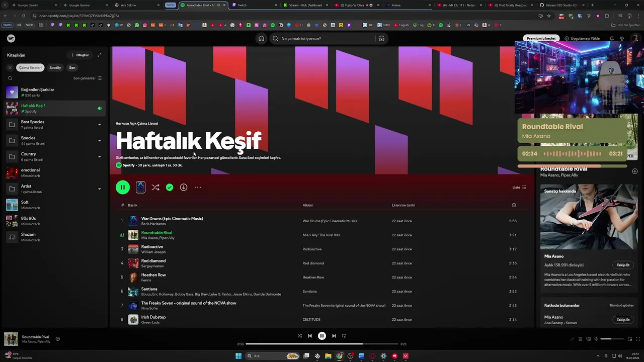644x362 pixels.
Task: Open the Liste view options dropdown
Action: (x=519, y=187)
